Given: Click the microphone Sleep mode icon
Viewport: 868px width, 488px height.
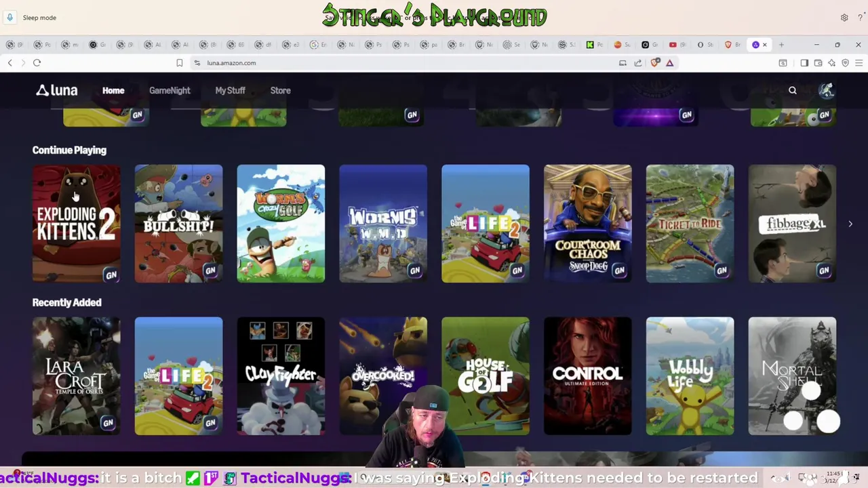Looking at the screenshot, I should 10,18.
